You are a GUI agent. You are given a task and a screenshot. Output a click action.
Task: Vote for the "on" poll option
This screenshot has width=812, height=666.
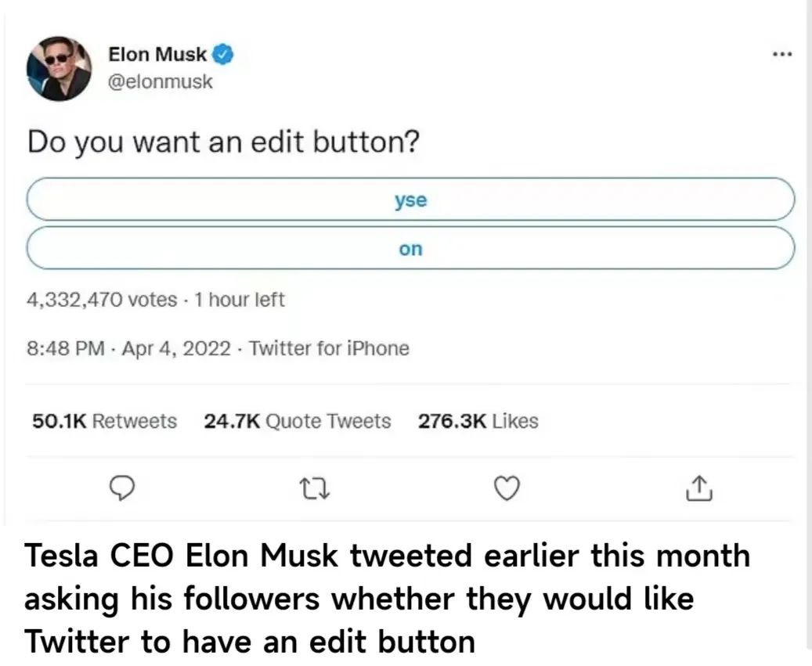(410, 248)
